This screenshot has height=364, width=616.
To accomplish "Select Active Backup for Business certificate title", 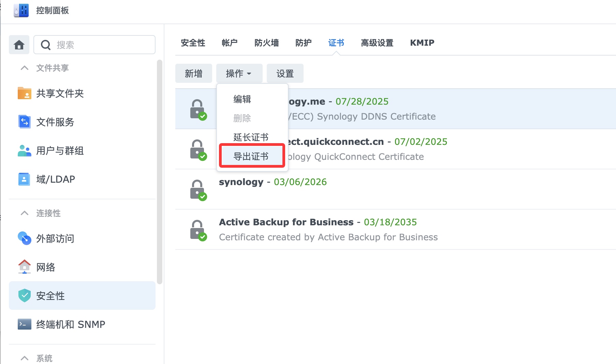I will pos(286,222).
